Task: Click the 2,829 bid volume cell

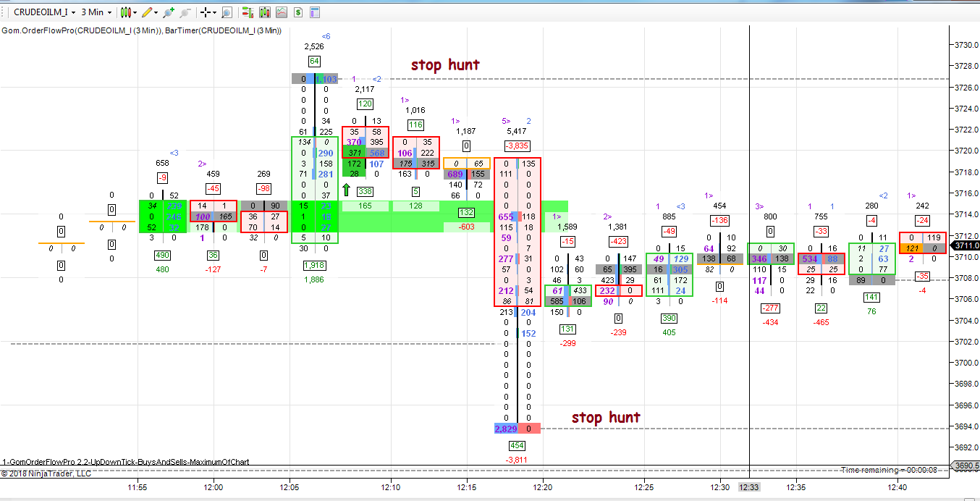Action: coord(506,429)
